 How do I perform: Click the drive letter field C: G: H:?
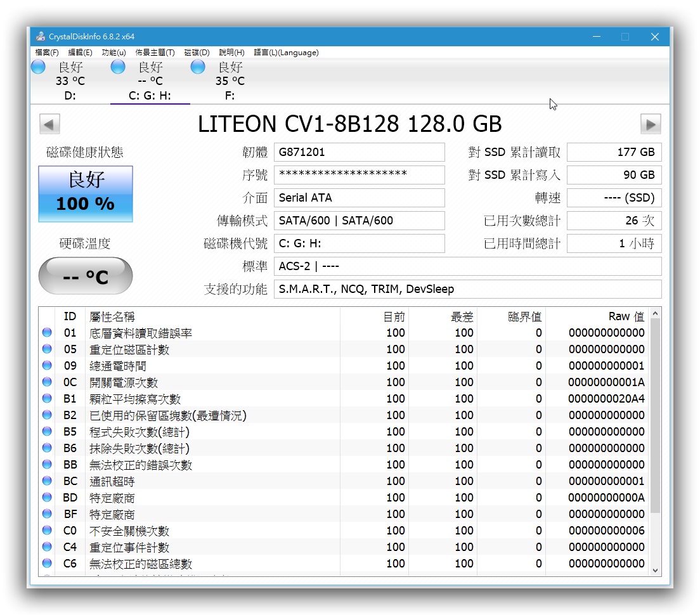[x=359, y=243]
